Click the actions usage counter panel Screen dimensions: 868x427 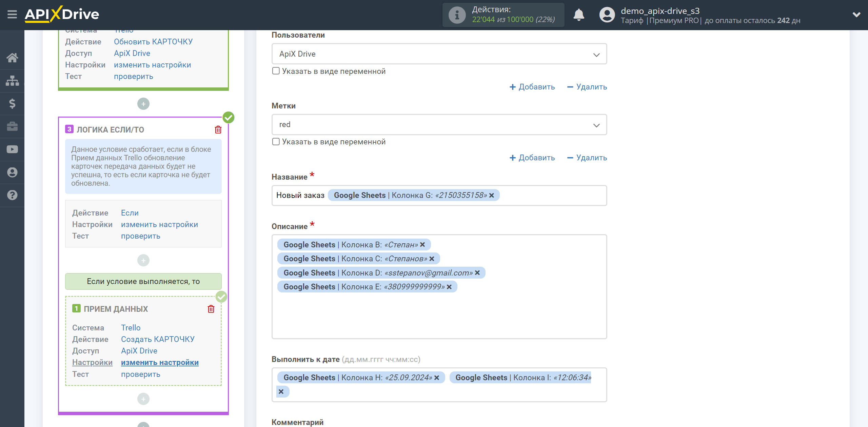(503, 15)
